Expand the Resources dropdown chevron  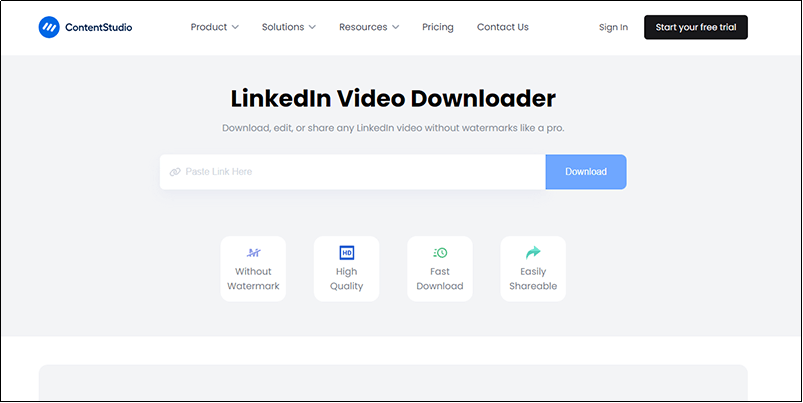pyautogui.click(x=395, y=27)
